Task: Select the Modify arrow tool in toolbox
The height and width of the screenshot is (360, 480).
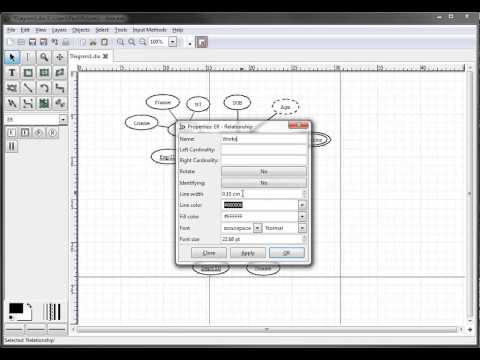Action: click(12, 57)
